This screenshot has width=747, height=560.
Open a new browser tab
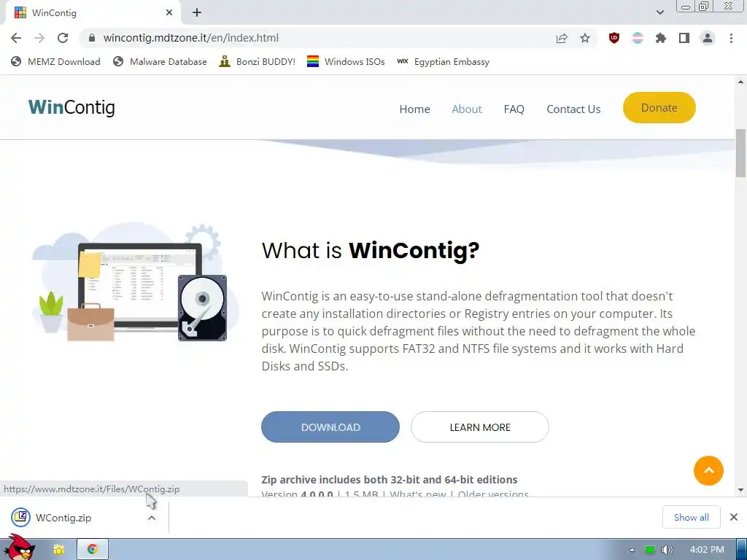(197, 13)
